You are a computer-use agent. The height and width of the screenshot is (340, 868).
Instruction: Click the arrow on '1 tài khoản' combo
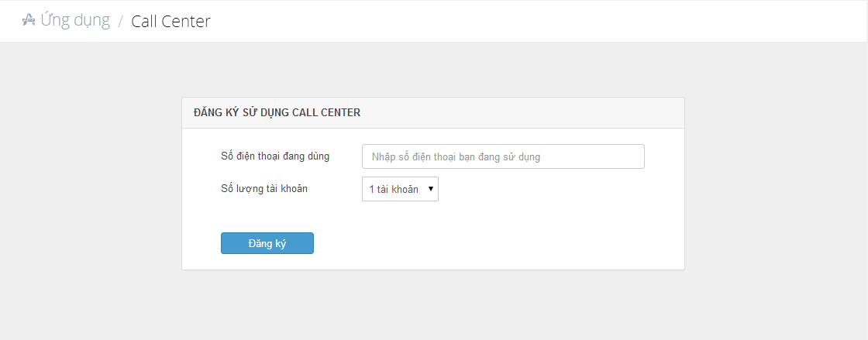[431, 189]
